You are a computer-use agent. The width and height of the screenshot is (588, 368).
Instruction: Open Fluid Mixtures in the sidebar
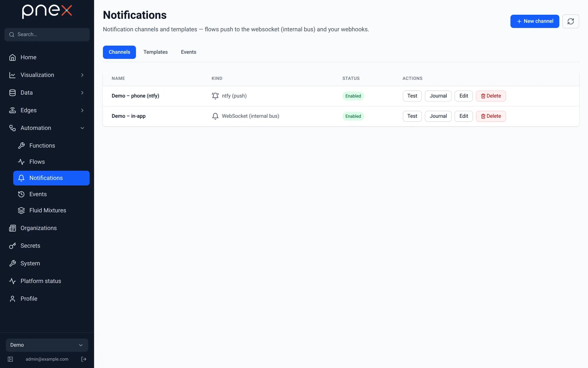pos(51,210)
